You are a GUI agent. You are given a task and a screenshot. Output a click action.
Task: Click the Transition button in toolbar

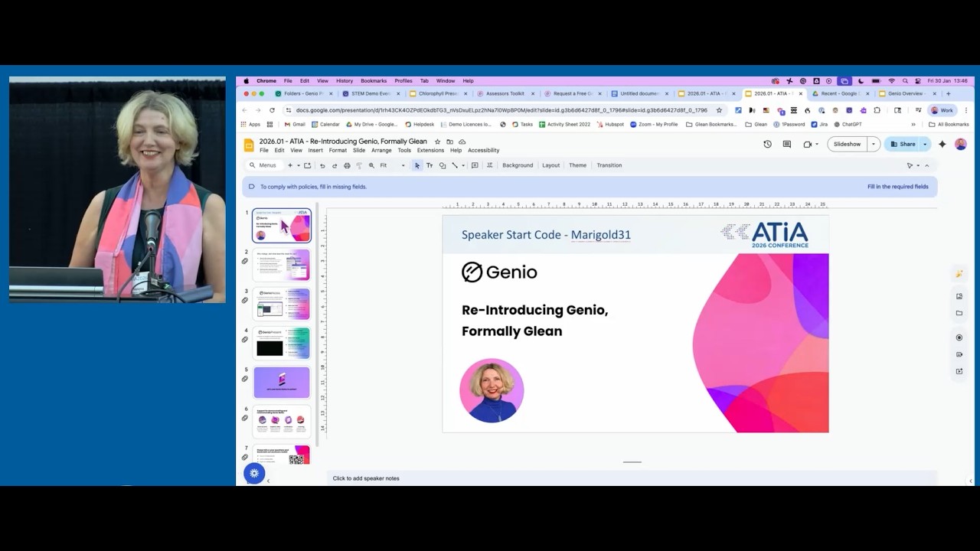click(x=609, y=165)
